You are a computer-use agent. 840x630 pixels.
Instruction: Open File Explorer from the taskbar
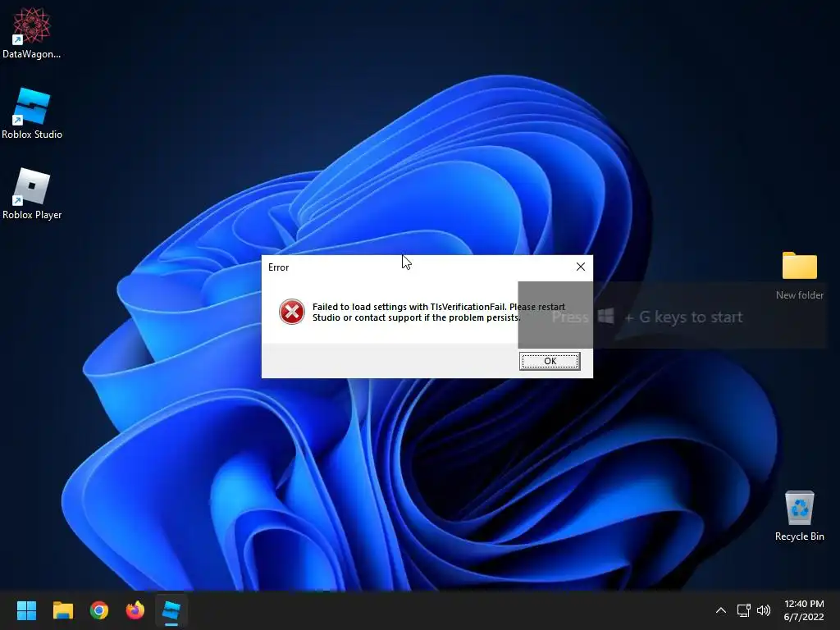coord(62,610)
